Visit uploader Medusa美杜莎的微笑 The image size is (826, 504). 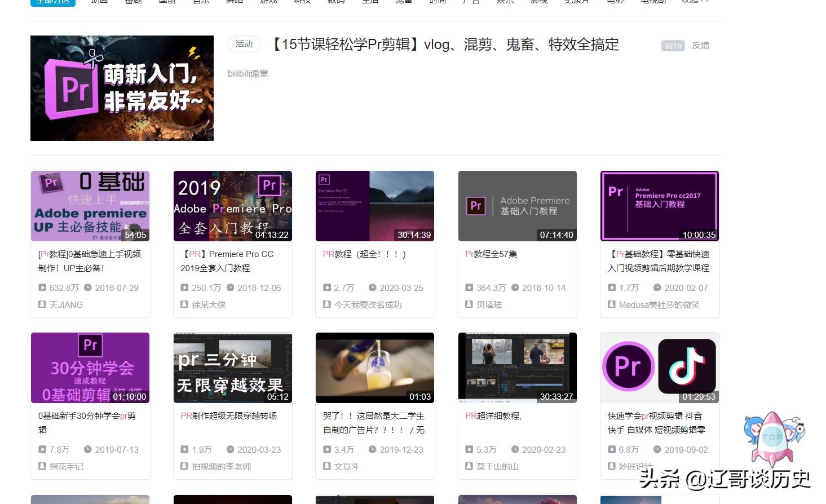click(659, 304)
